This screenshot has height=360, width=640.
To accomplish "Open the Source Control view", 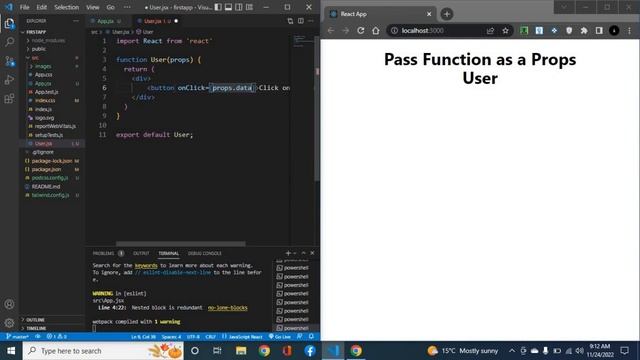I will point(9,61).
